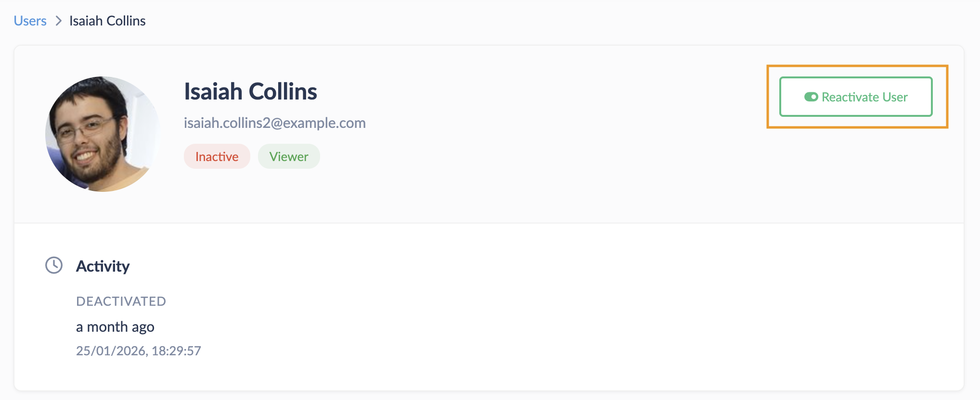
Task: Click the Activity section heading
Action: [103, 266]
